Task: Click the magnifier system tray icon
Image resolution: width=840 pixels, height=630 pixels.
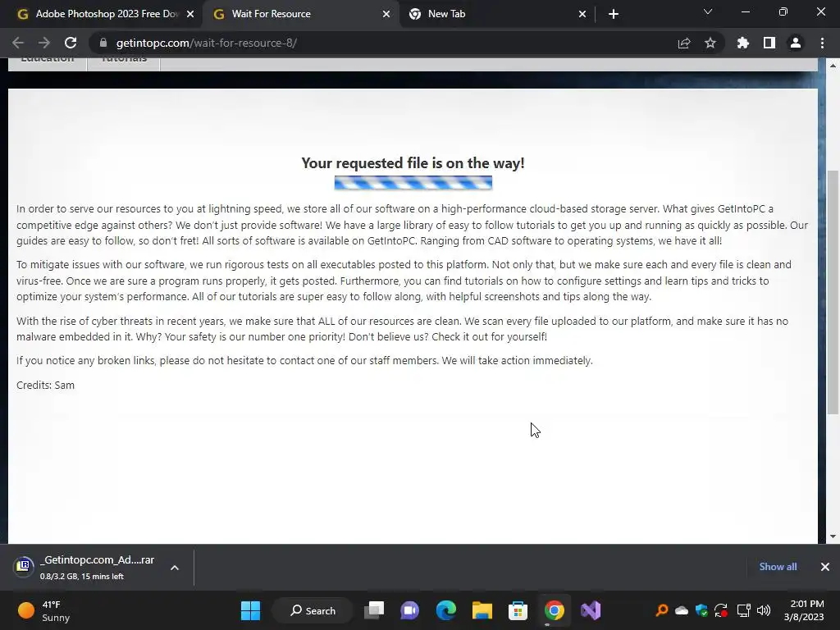Action: [662, 610]
